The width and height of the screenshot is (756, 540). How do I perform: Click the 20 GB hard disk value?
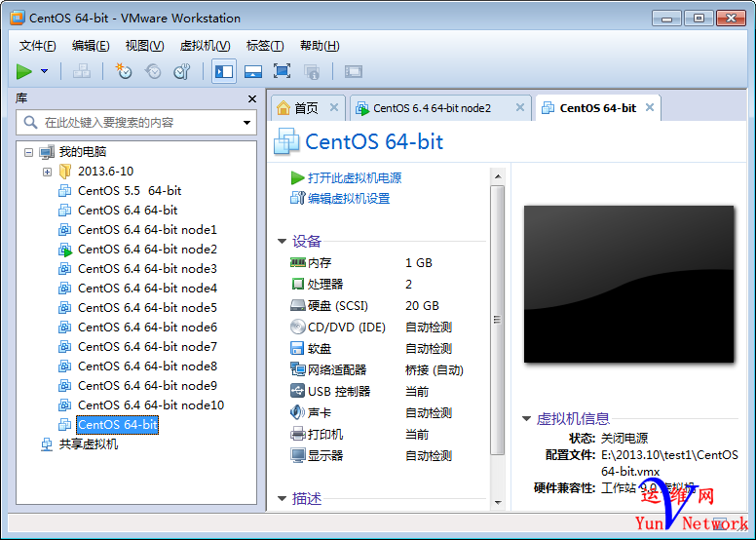[423, 306]
